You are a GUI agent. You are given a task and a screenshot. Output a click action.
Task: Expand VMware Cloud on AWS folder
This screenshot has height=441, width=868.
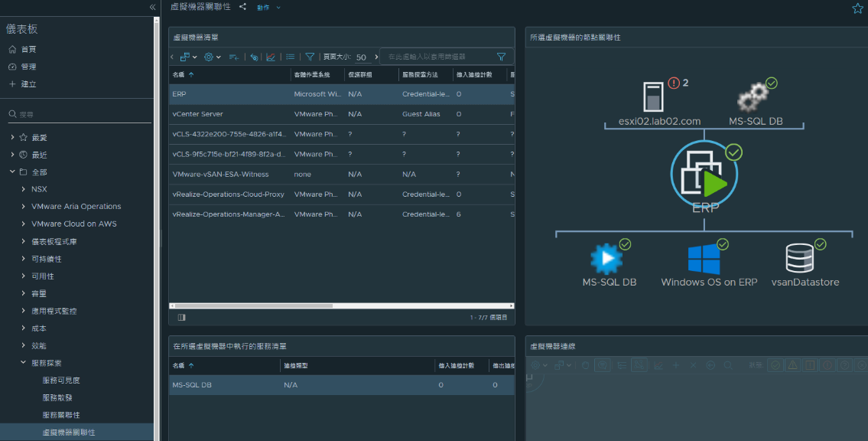23,224
